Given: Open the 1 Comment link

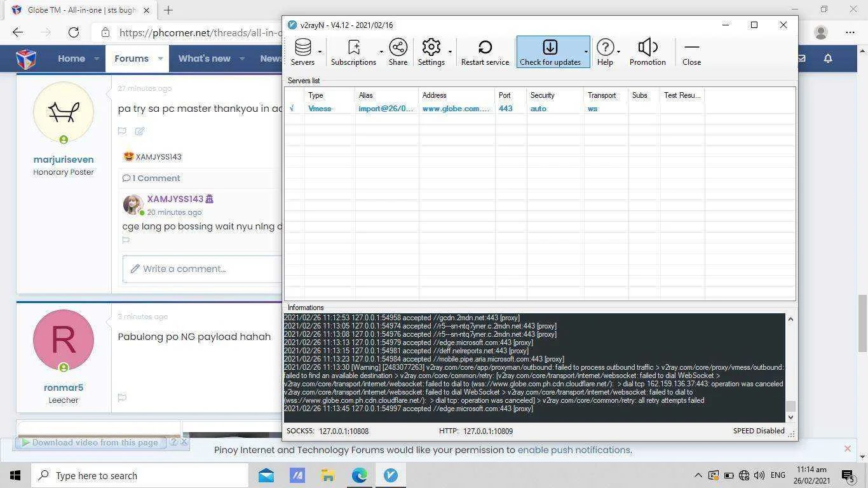Looking at the screenshot, I should pyautogui.click(x=151, y=178).
